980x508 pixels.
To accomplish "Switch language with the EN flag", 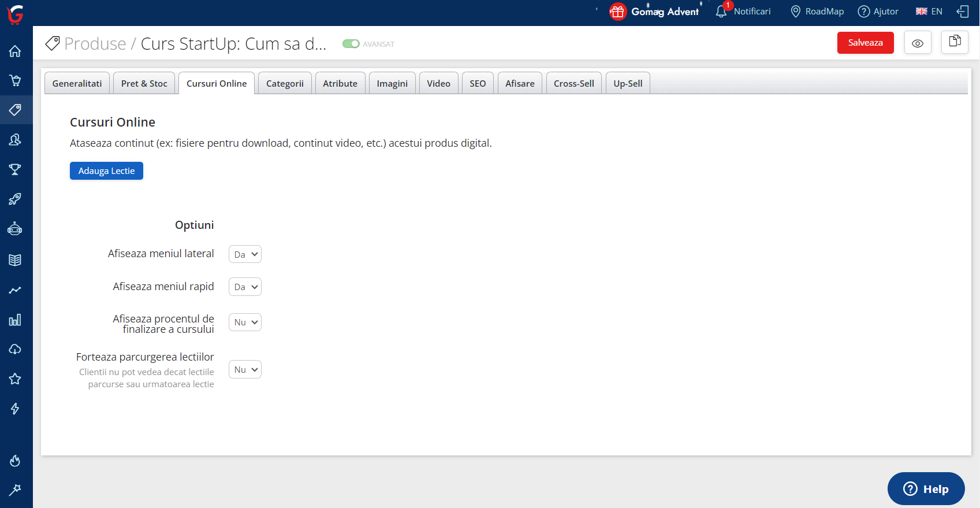I will point(929,12).
